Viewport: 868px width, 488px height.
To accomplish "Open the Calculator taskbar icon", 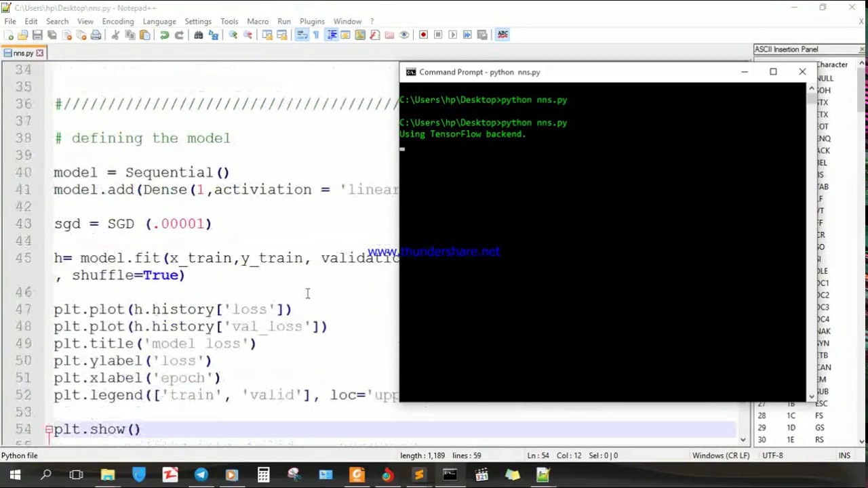I will coord(263,475).
